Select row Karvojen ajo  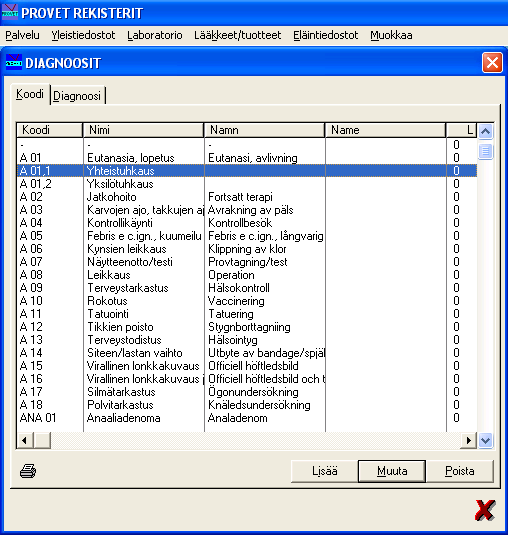click(x=247, y=209)
